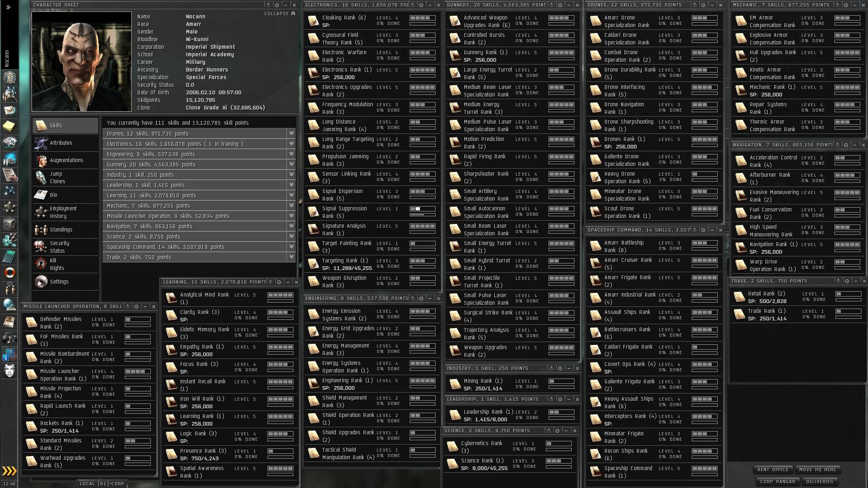Open the headphones jukebox sidebar icon
The height and width of the screenshot is (488, 868).
tap(9, 337)
